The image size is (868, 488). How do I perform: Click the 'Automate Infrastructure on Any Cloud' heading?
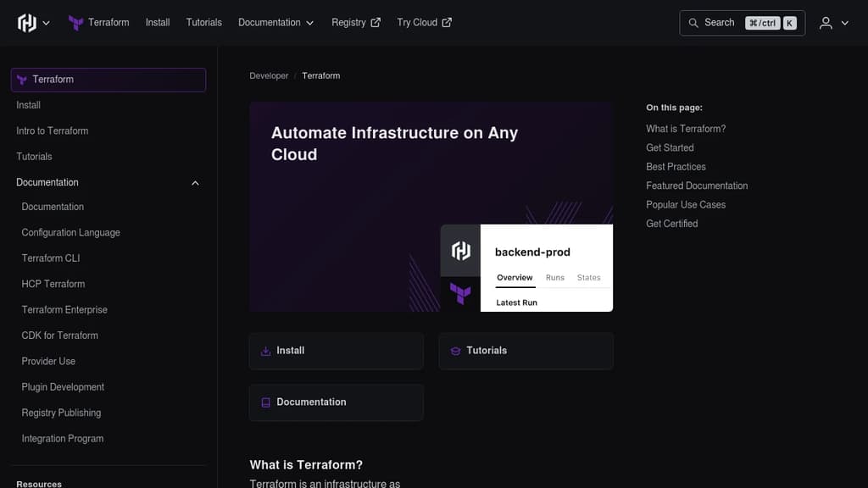(395, 144)
